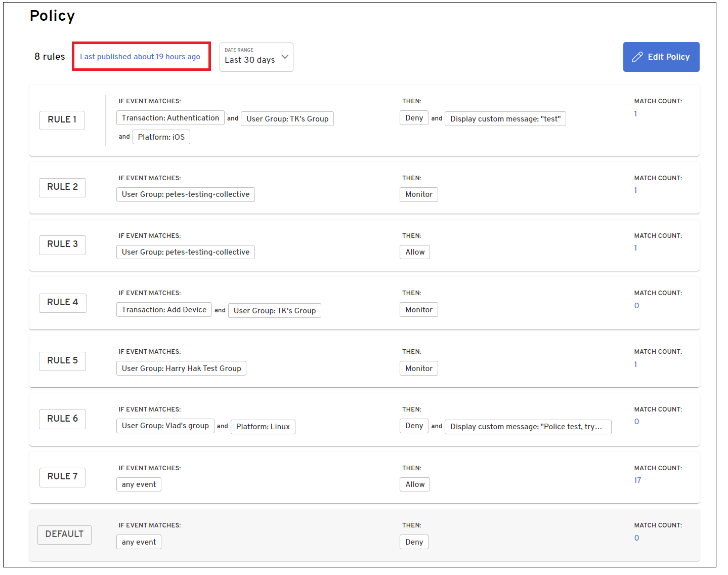The image size is (728, 575).
Task: Select the RULE 1 label
Action: (62, 120)
